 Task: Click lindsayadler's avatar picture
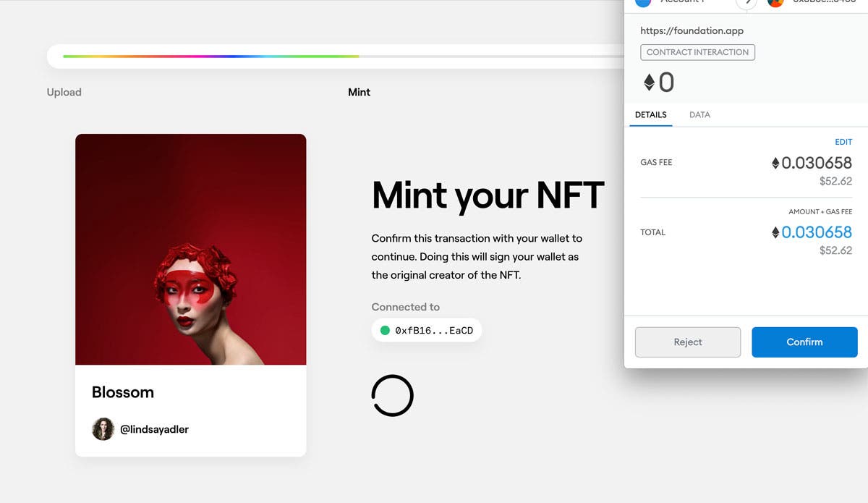[x=103, y=429]
